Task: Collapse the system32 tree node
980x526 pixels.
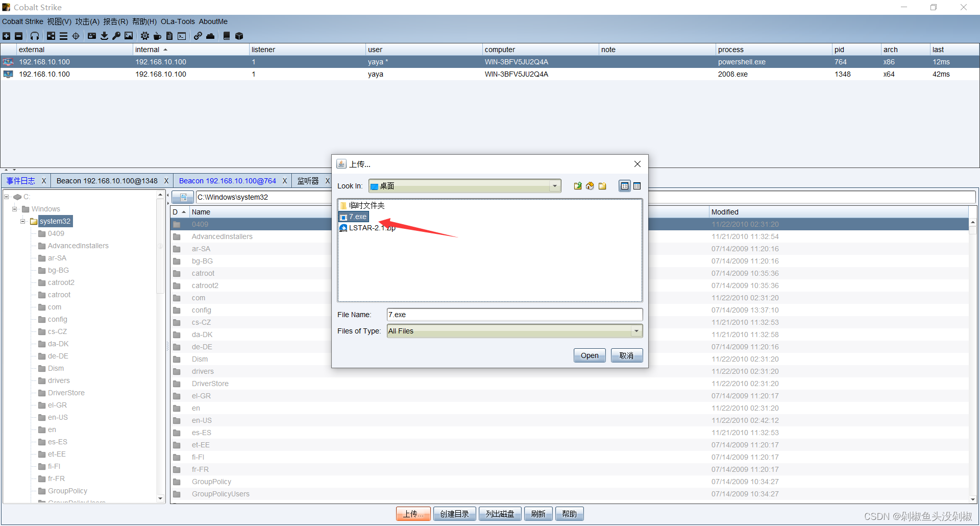Action: (x=23, y=221)
